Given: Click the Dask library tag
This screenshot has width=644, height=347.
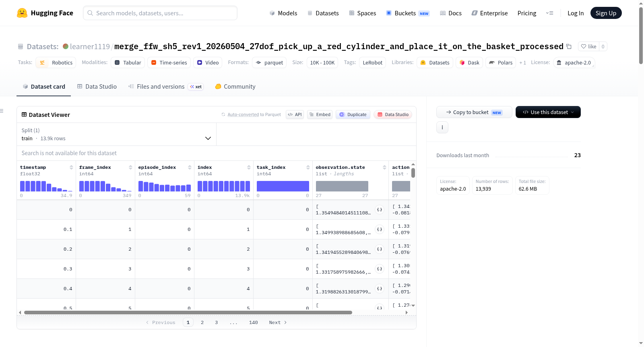Looking at the screenshot, I should point(469,62).
